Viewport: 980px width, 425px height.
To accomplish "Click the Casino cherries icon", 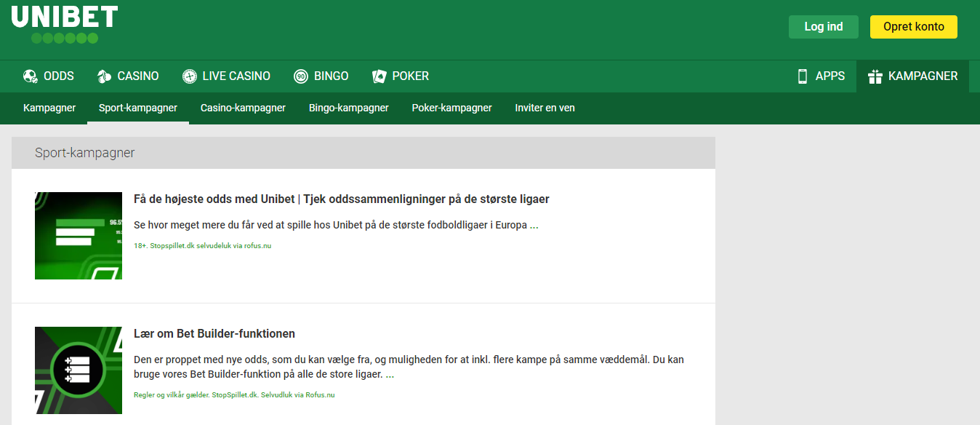I will point(105,76).
